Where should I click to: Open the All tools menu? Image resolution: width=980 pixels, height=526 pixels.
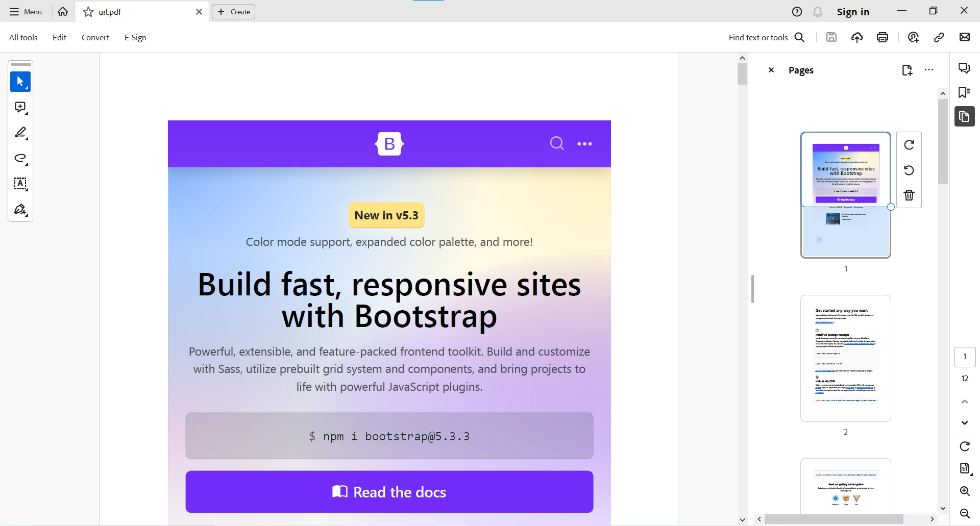pyautogui.click(x=23, y=37)
